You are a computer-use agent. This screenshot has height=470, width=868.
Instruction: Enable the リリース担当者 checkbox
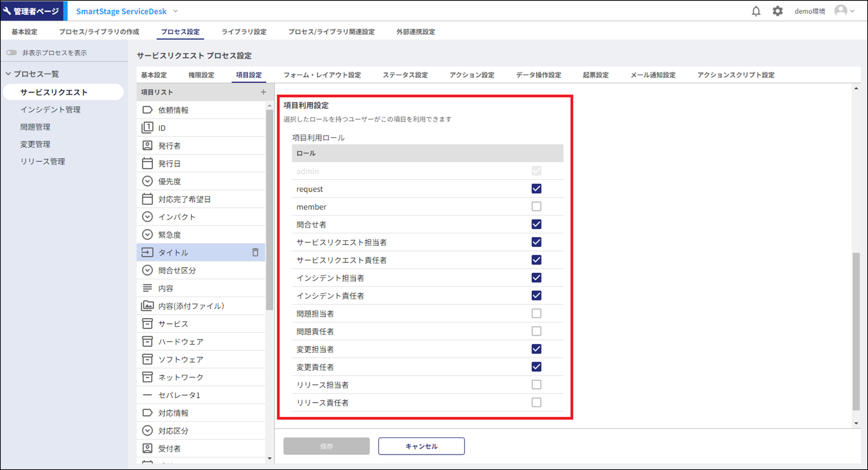(x=536, y=384)
